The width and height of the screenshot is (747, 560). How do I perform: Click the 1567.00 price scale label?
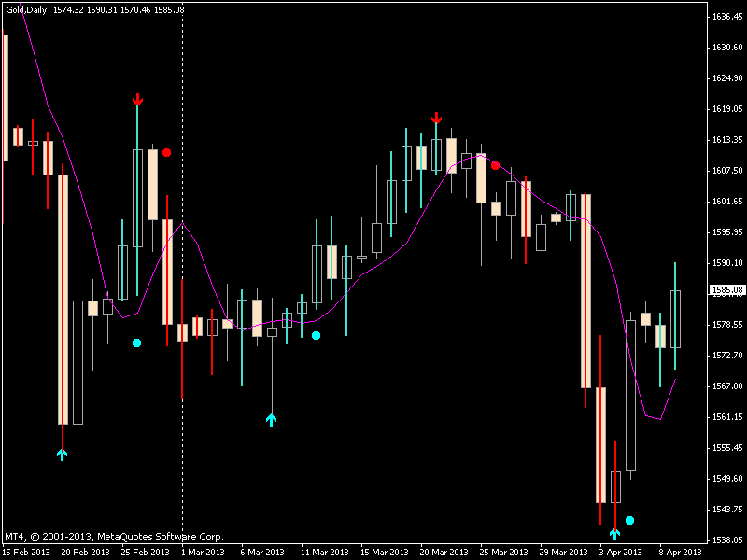point(727,386)
